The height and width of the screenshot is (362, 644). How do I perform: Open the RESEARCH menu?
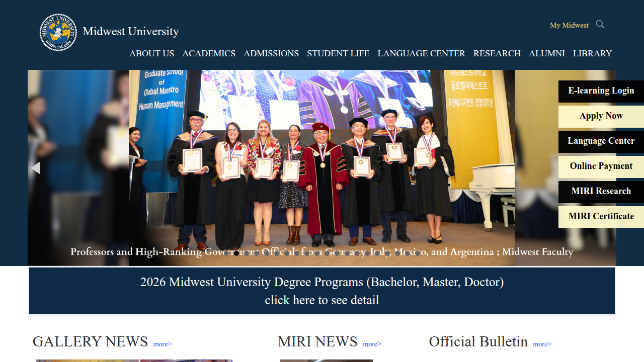[x=497, y=53]
